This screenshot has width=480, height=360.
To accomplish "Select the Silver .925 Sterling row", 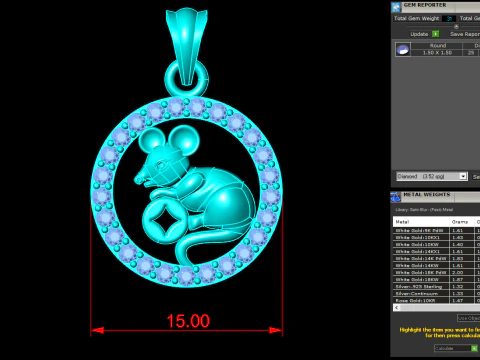I will tap(436, 286).
